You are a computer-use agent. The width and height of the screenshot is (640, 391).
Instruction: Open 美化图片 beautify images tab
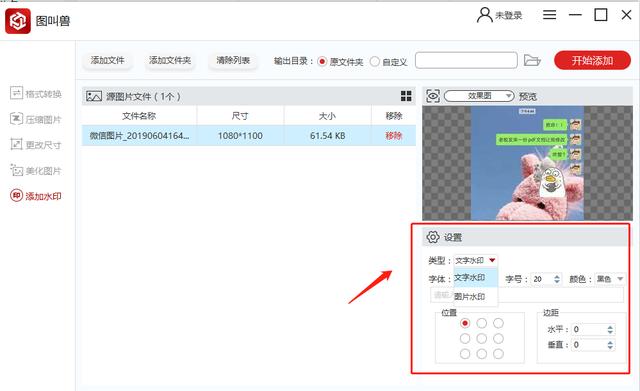(36, 170)
